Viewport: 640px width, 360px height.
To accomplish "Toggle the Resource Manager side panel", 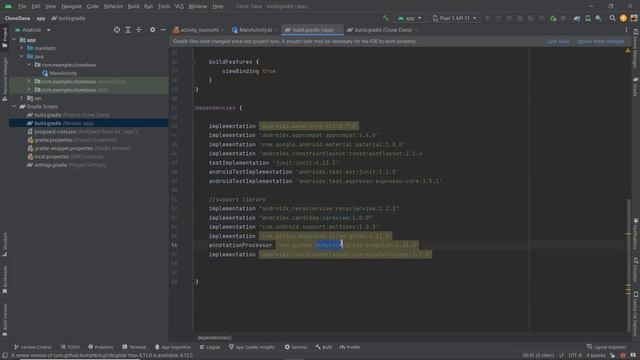I will point(4,79).
